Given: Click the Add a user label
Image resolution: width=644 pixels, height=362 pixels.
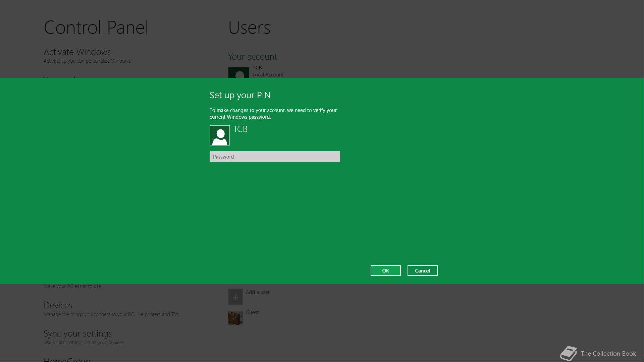Looking at the screenshot, I should tap(258, 292).
